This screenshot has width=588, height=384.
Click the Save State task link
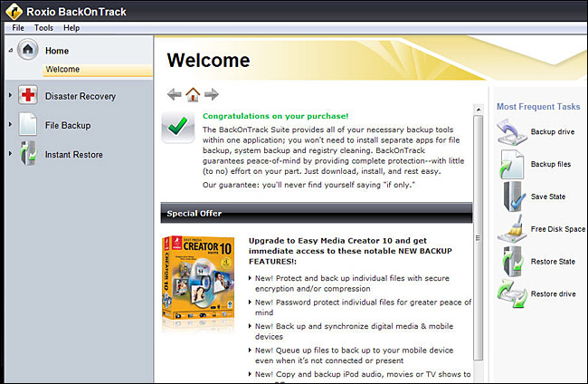(548, 197)
